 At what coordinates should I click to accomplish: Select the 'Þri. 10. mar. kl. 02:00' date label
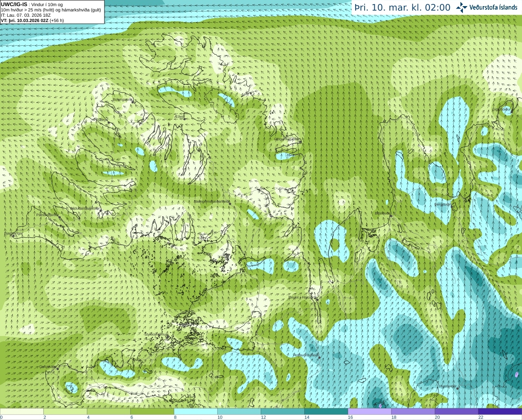click(403, 7)
